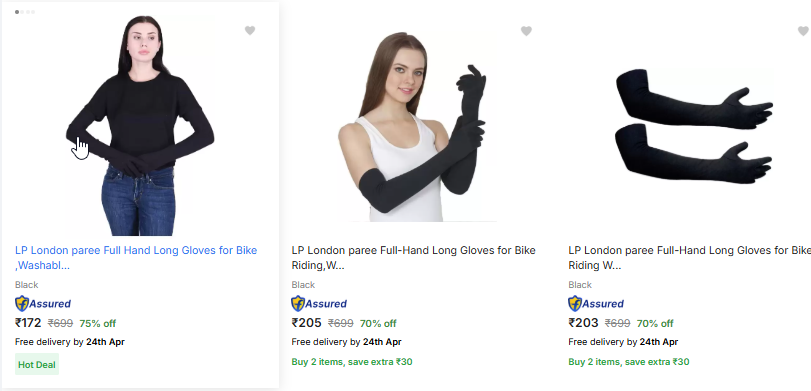Click the 75% off discount label
This screenshot has width=811, height=391.
click(x=98, y=324)
